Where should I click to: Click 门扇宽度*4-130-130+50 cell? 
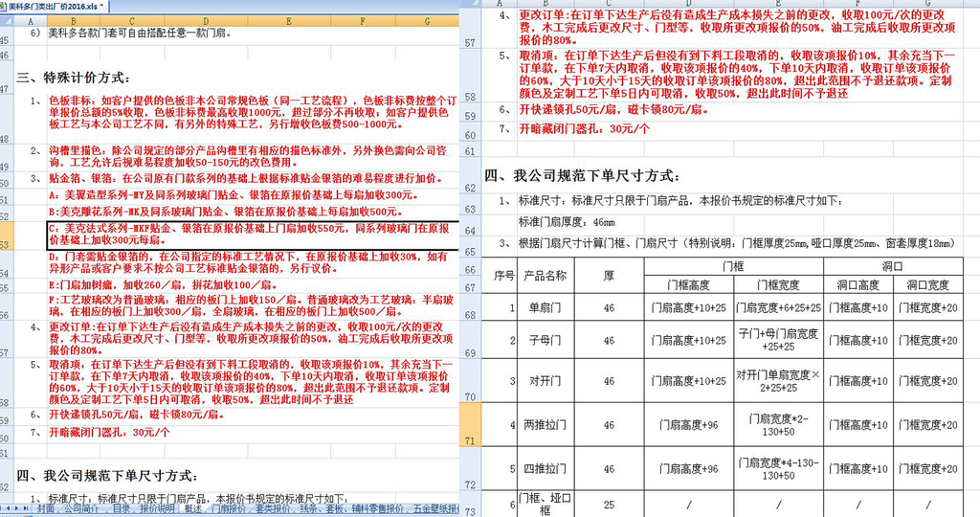[x=779, y=468]
